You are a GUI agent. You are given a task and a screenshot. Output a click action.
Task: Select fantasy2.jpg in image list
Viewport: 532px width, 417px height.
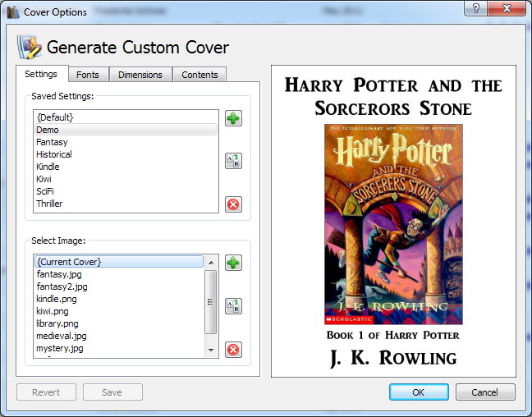tap(119, 286)
